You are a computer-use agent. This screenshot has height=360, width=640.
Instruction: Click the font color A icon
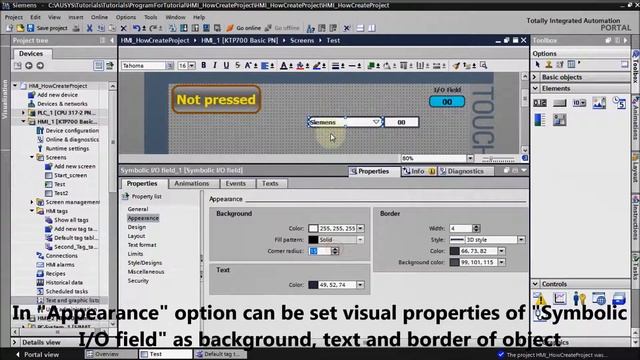coord(284,65)
